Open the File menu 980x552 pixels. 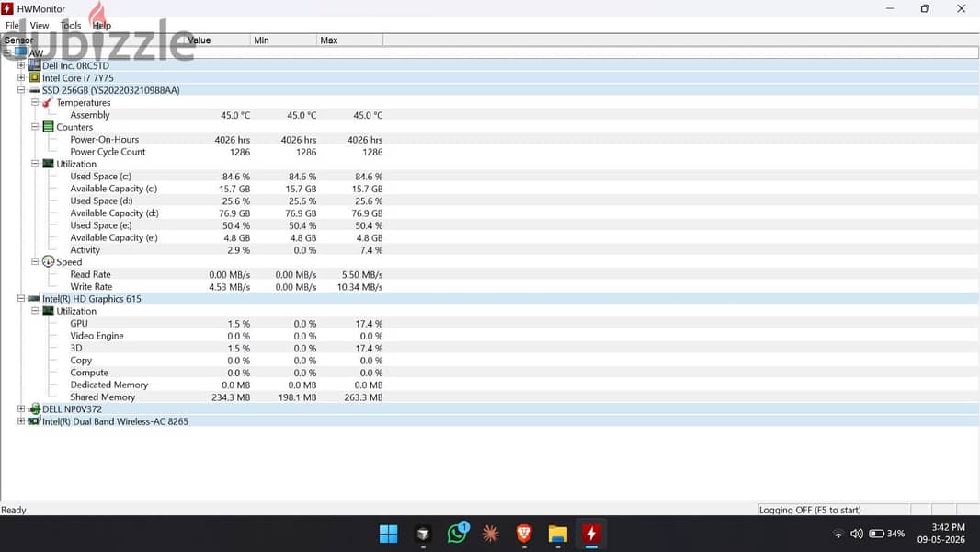[12, 26]
